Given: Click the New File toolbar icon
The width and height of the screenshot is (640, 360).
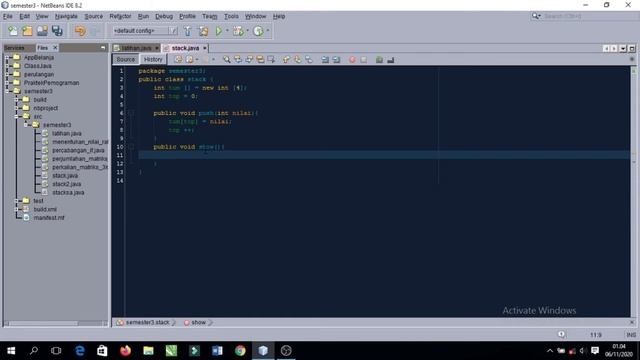Looking at the screenshot, I should click(x=13, y=31).
